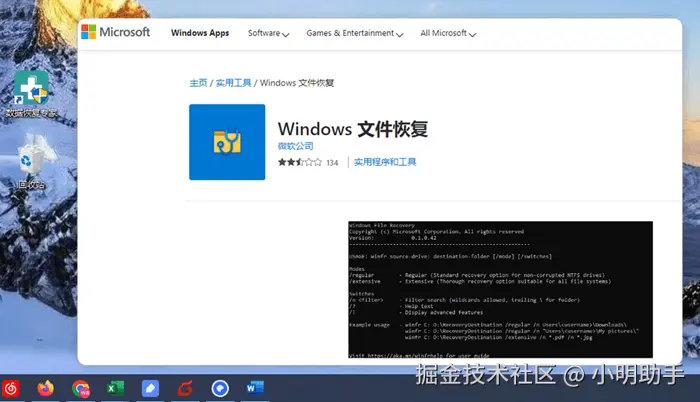
Task: Open the command prompt screenshot thumbnail
Action: tap(500, 289)
